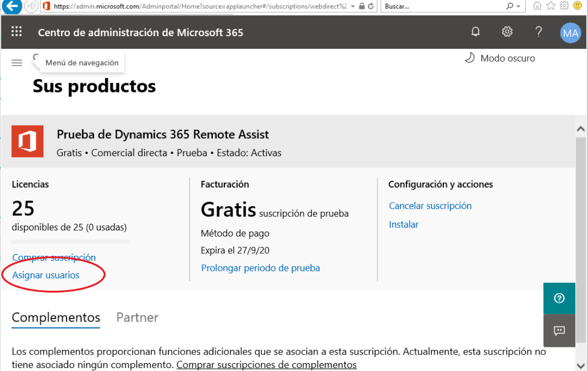The width and height of the screenshot is (588, 371).
Task: Click the teal help support button
Action: point(559,298)
